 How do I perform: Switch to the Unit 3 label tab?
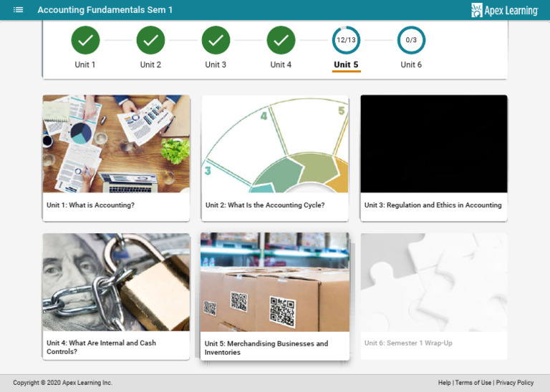(x=216, y=64)
